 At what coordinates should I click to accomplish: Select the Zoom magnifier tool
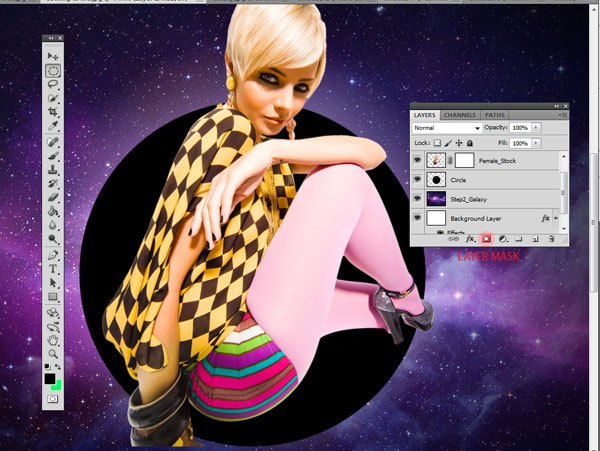[53, 353]
